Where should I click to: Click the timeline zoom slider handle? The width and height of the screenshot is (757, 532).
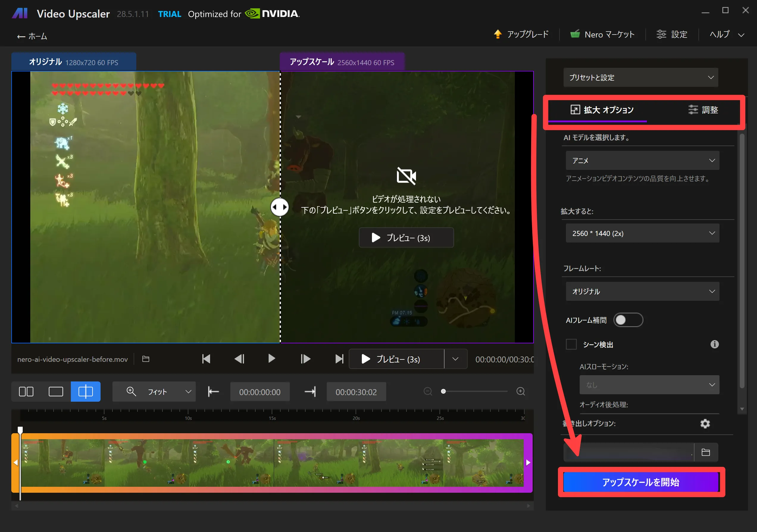click(x=443, y=391)
